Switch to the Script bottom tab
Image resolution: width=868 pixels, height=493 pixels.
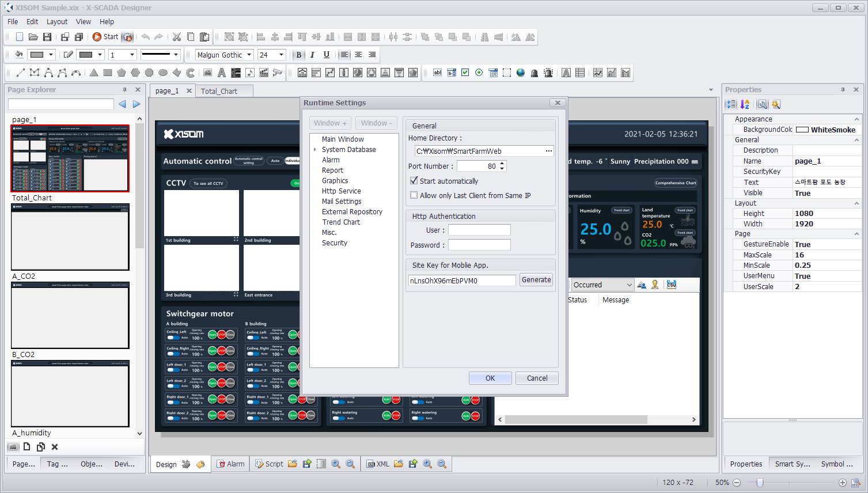coord(269,464)
